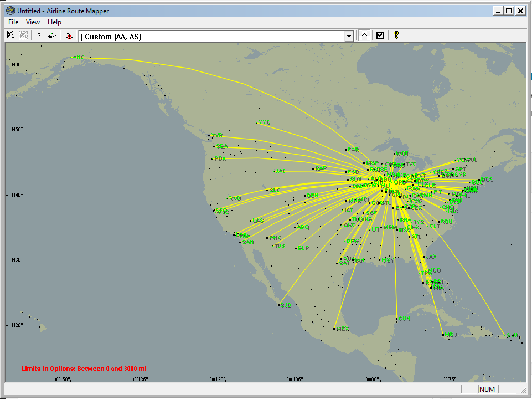The image size is (532, 399).
Task: Select the OKC airport label
Action: point(349,225)
